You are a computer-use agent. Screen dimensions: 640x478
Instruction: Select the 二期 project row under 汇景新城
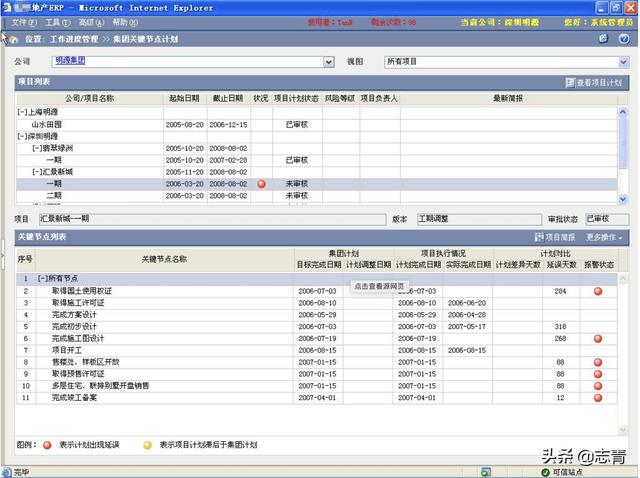316,196
